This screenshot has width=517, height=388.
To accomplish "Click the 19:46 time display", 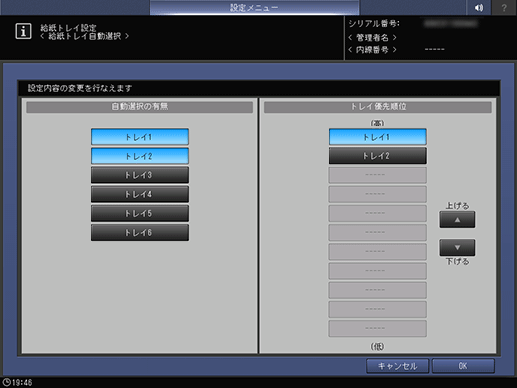I will [22, 382].
